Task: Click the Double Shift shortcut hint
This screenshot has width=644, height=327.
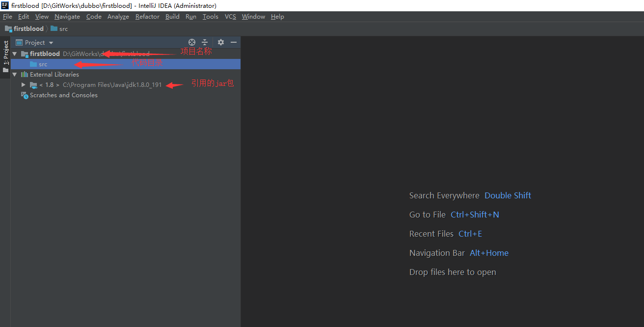Action: pos(508,195)
